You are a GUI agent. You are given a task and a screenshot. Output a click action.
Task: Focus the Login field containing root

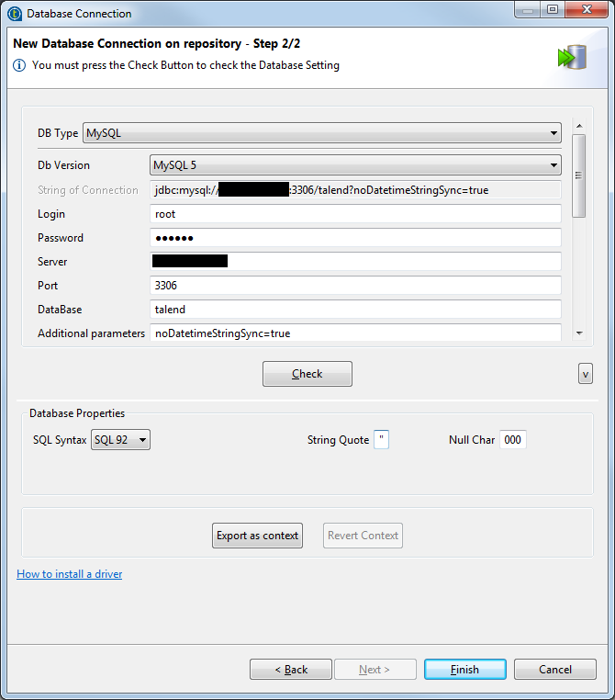355,214
